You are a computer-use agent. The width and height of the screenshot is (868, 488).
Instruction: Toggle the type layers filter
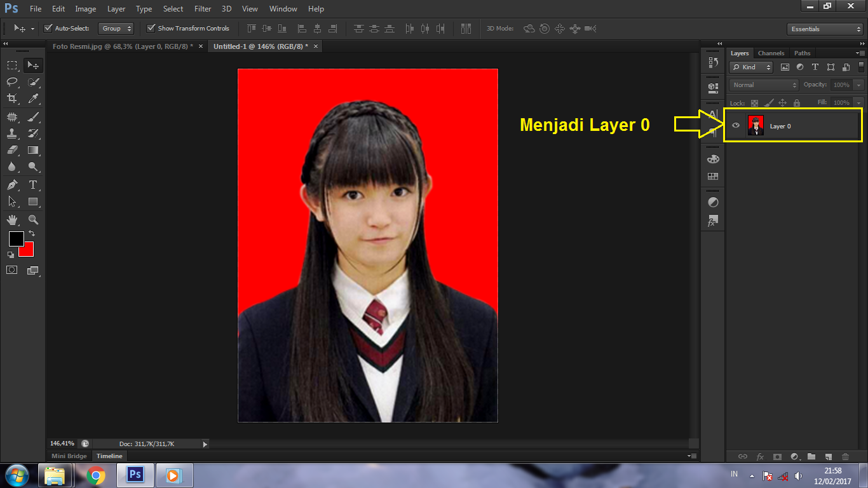tap(815, 67)
